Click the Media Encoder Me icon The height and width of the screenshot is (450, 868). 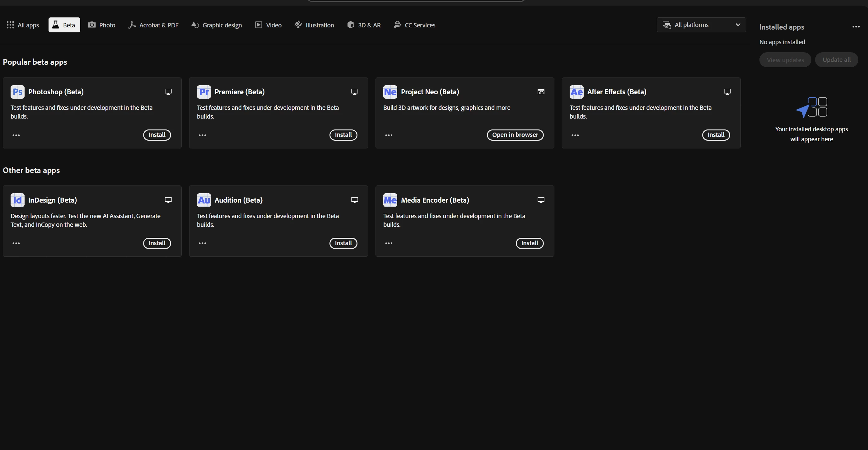tap(390, 200)
